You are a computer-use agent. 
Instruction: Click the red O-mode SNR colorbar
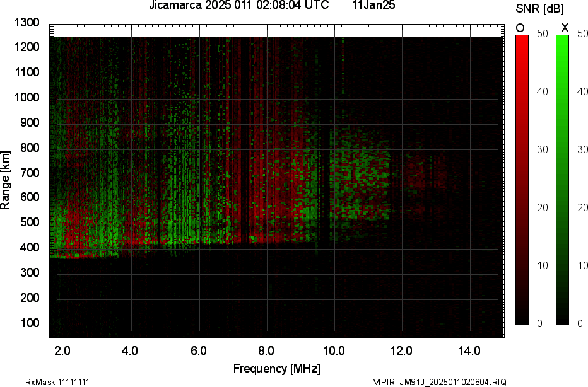pyautogui.click(x=522, y=180)
